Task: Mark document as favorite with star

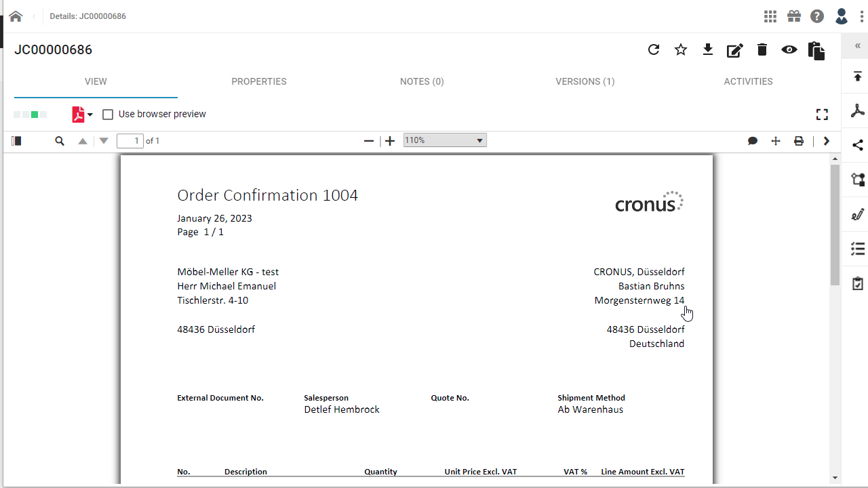Action: 681,49
